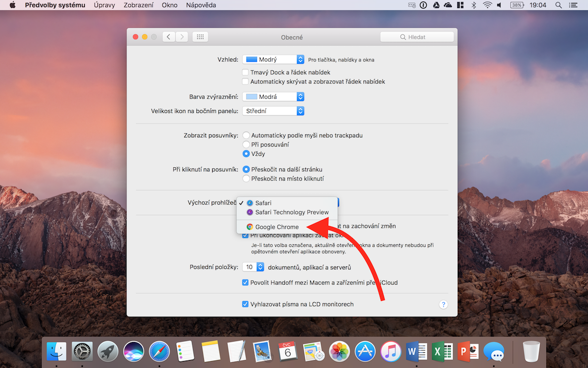
Task: Open yellow Notes app in Dock
Action: pos(210,351)
